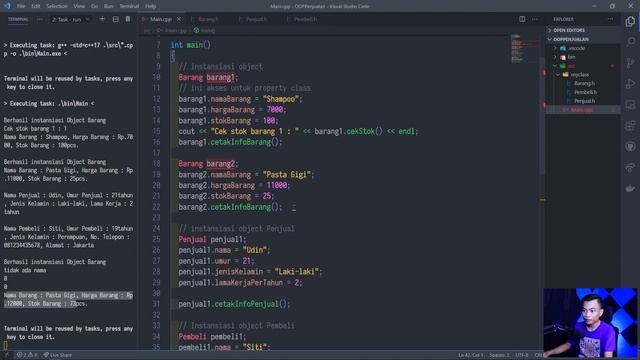Viewport: 640px width, 360px height.
Task: Click the UTF-8 encoding status item
Action: pos(521,355)
